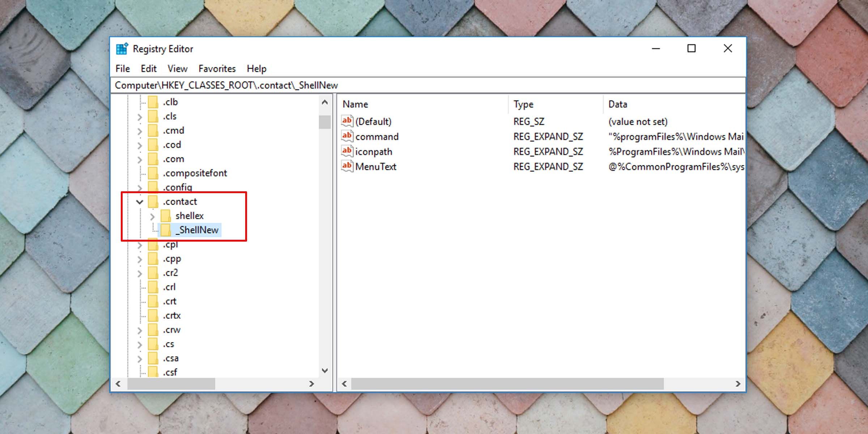Click the registry path address bar

coord(427,85)
